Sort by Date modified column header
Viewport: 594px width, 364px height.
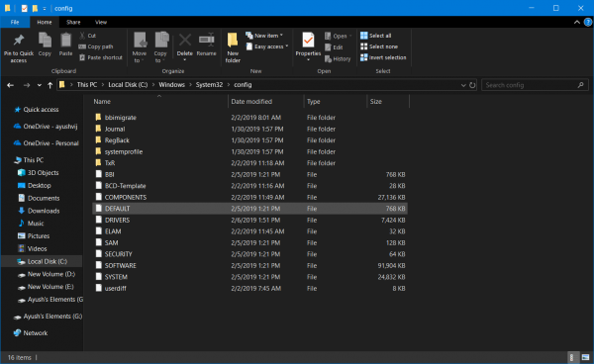(266, 102)
